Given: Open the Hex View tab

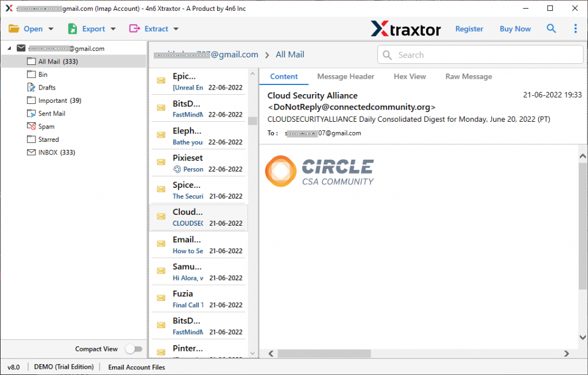Looking at the screenshot, I should (x=409, y=76).
